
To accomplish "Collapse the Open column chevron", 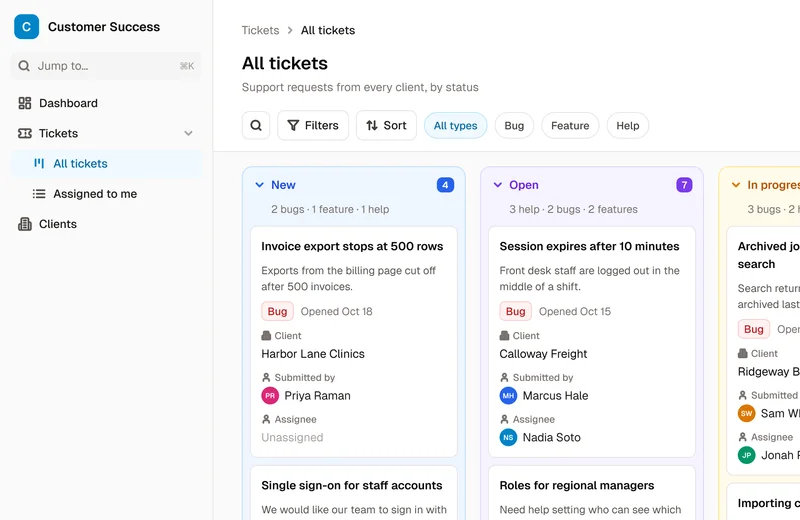I will coord(497,185).
